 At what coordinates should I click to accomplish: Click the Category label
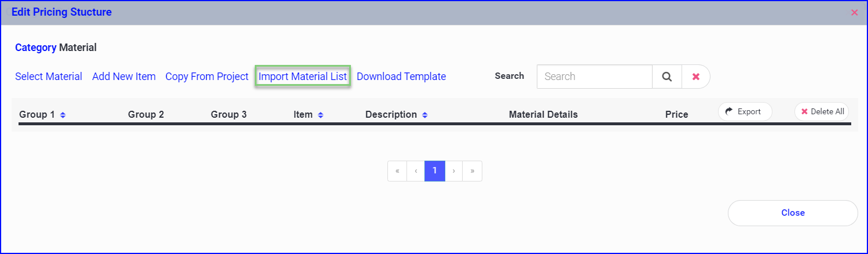point(36,48)
